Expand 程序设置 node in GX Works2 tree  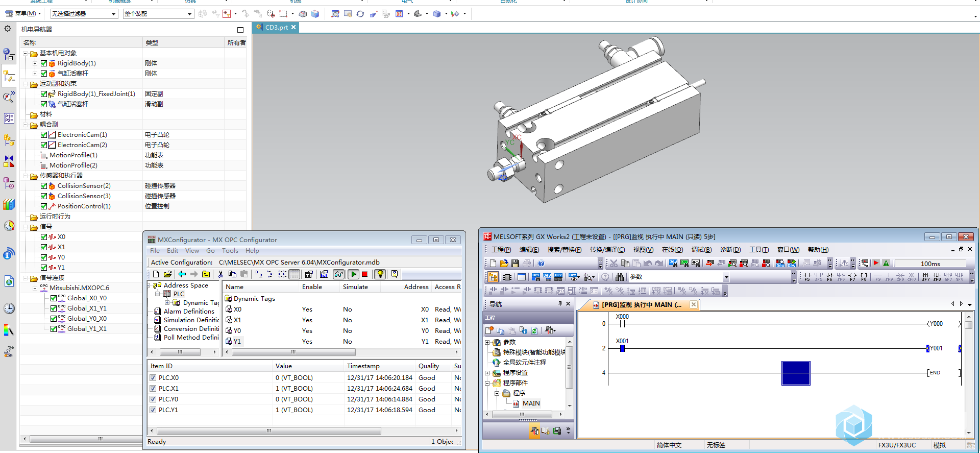tap(487, 373)
